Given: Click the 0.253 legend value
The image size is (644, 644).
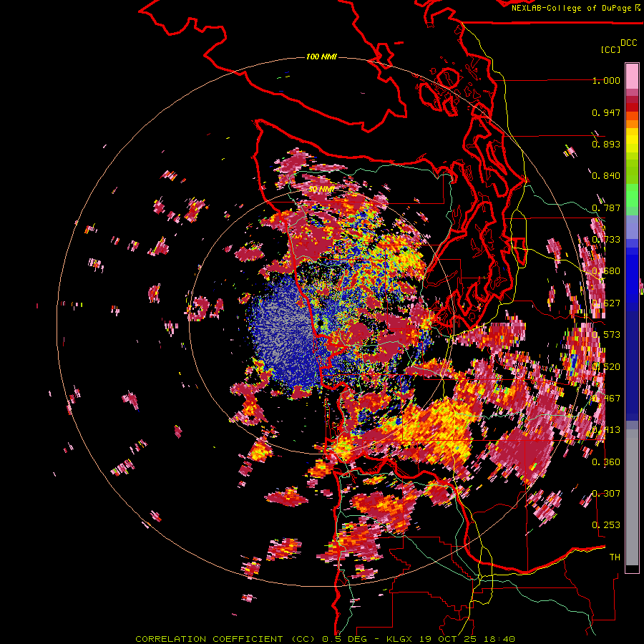Looking at the screenshot, I should 606,525.
